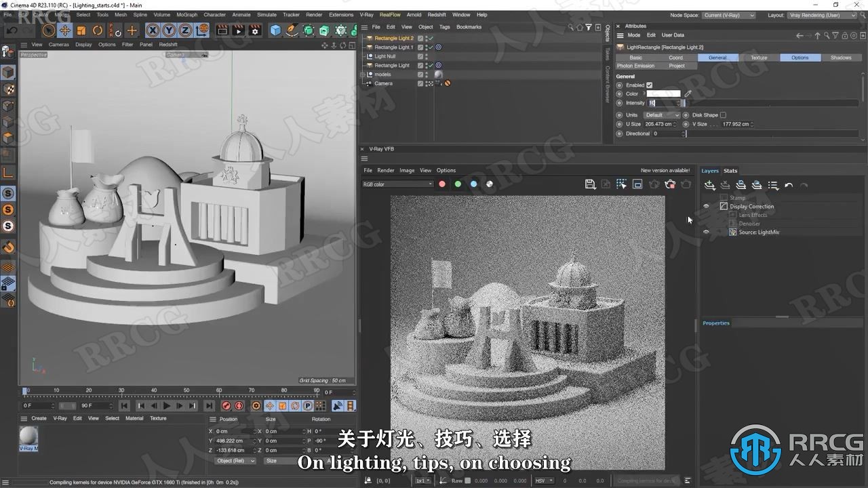Select Light Null object
This screenshot has width=868, height=488.
(384, 56)
